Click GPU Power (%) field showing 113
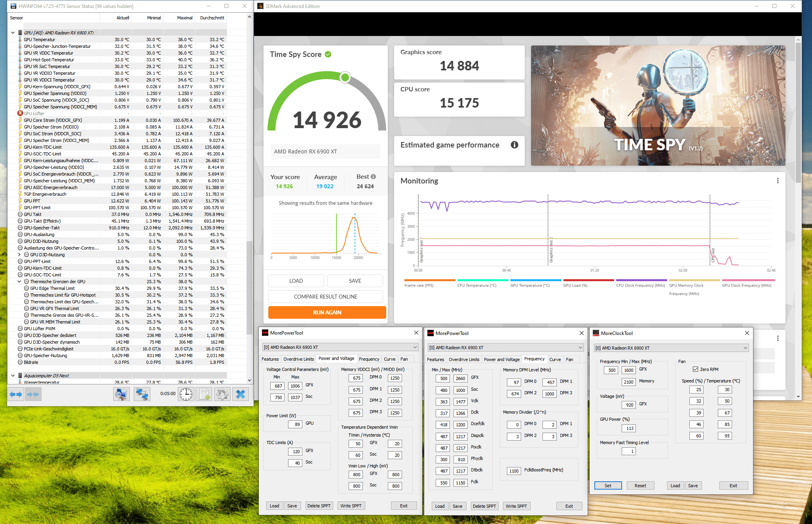812x524 pixels. [629, 428]
